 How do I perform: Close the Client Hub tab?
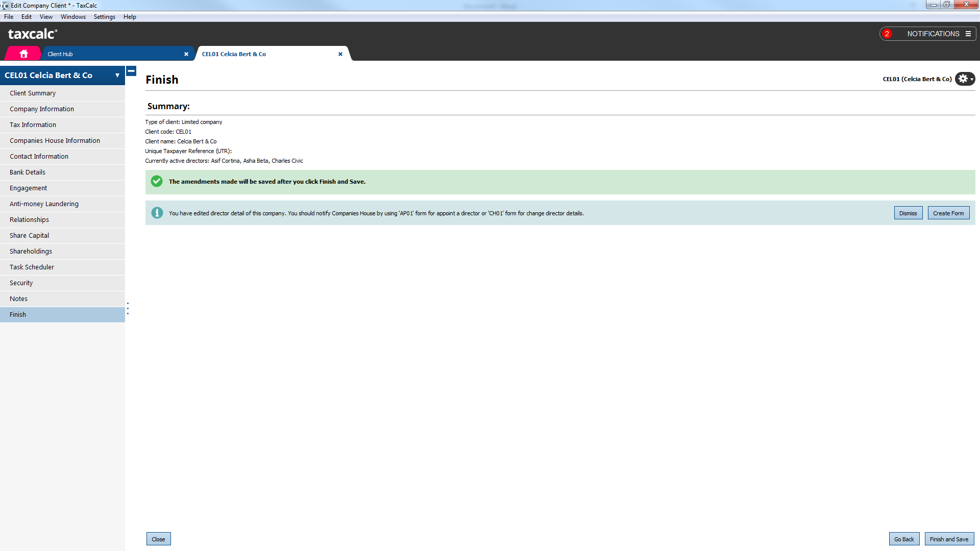point(186,54)
